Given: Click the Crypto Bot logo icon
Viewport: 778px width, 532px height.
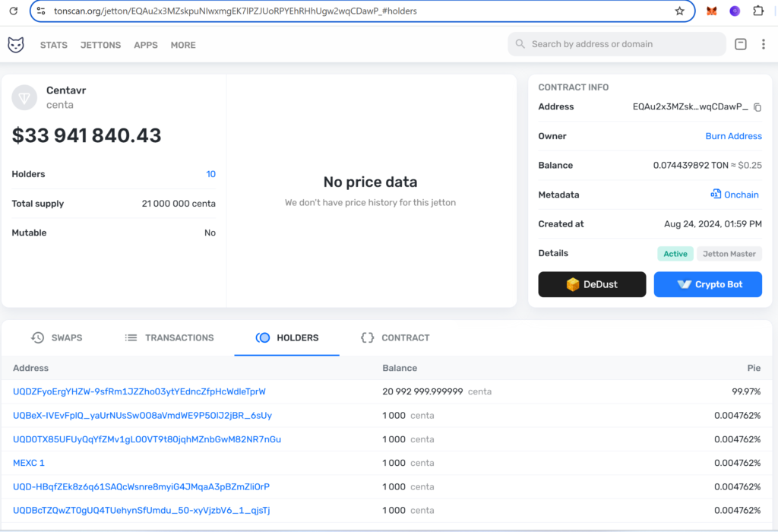Looking at the screenshot, I should (x=685, y=284).
